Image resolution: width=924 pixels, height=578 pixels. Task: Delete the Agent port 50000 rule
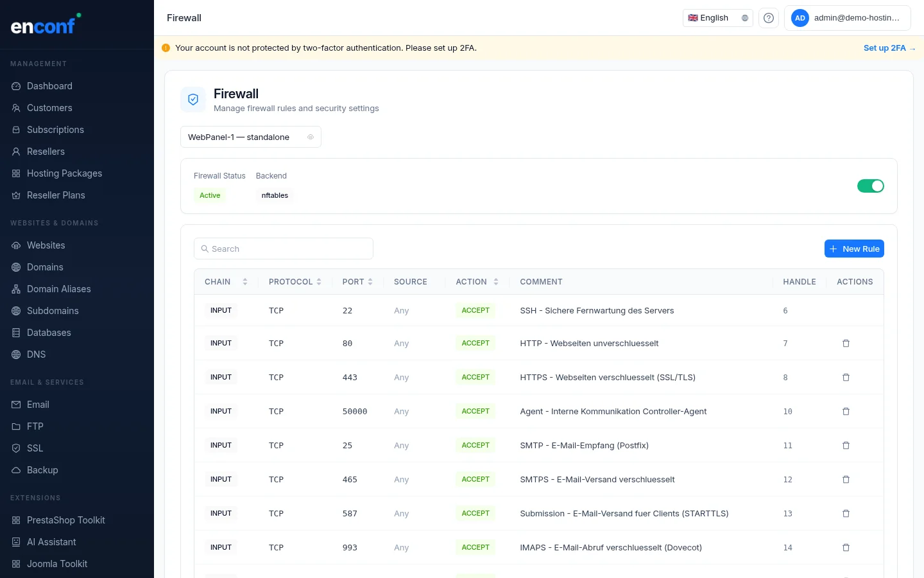click(846, 412)
